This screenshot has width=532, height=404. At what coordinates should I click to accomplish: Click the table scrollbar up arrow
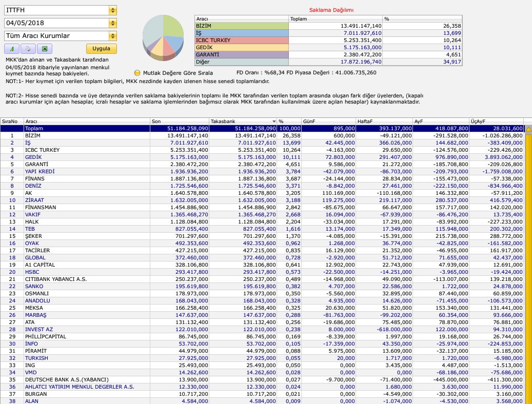pos(528,129)
